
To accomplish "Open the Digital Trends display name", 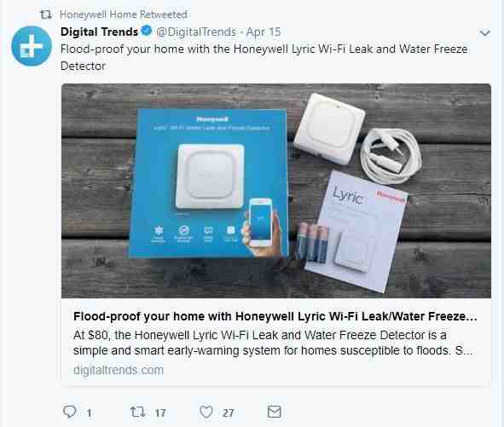I will 99,32.
